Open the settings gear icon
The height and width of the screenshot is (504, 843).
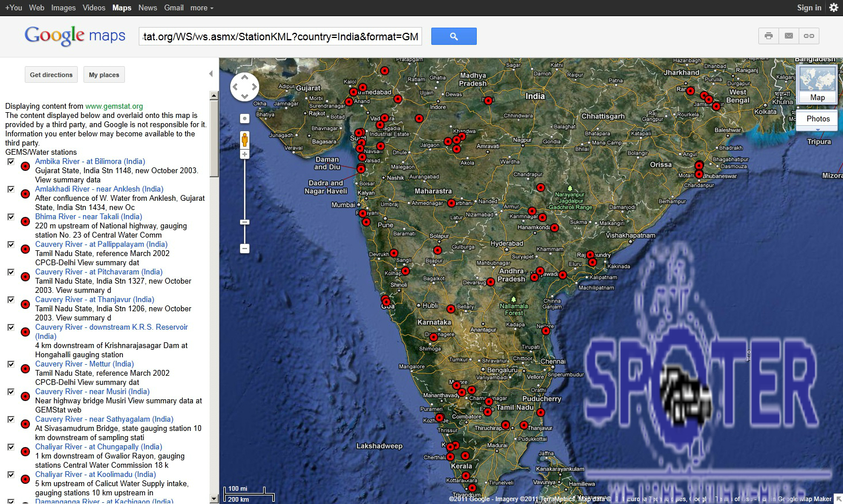tap(833, 7)
